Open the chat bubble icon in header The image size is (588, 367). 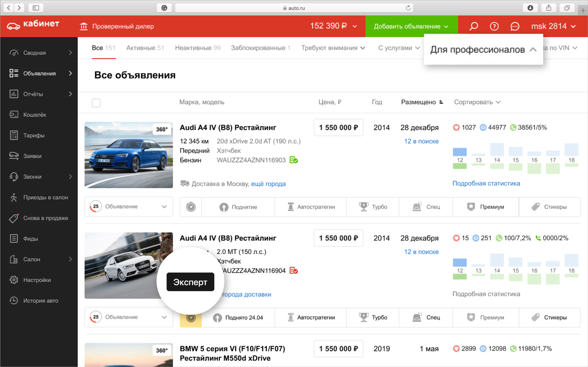click(x=515, y=26)
